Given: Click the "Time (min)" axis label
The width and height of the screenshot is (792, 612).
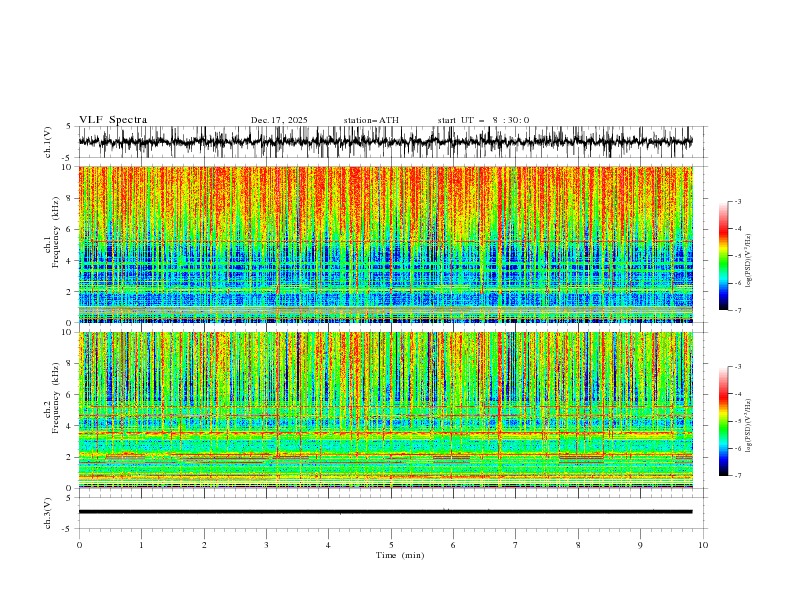Looking at the screenshot, I should (x=400, y=555).
